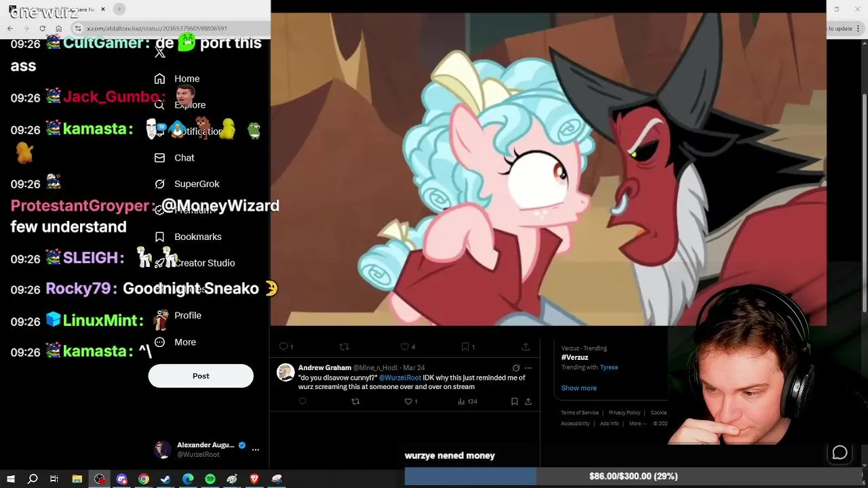Open Accessibility footer link

click(x=576, y=424)
